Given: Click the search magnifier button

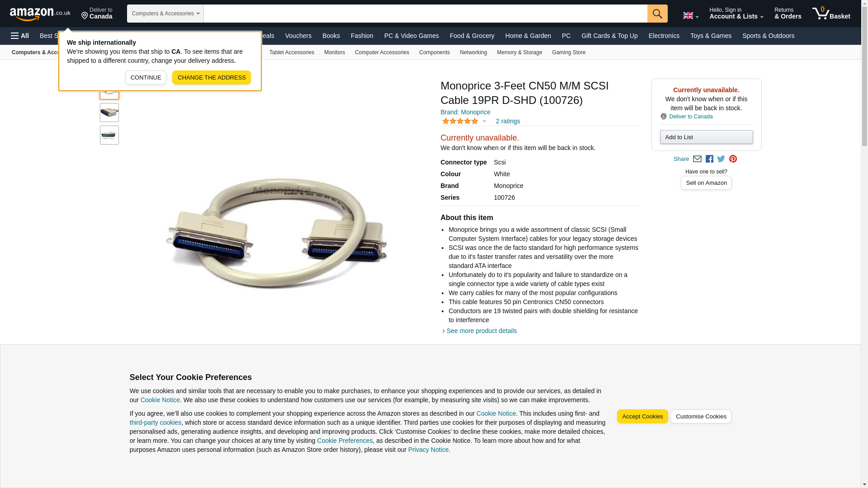Looking at the screenshot, I should 657,14.
